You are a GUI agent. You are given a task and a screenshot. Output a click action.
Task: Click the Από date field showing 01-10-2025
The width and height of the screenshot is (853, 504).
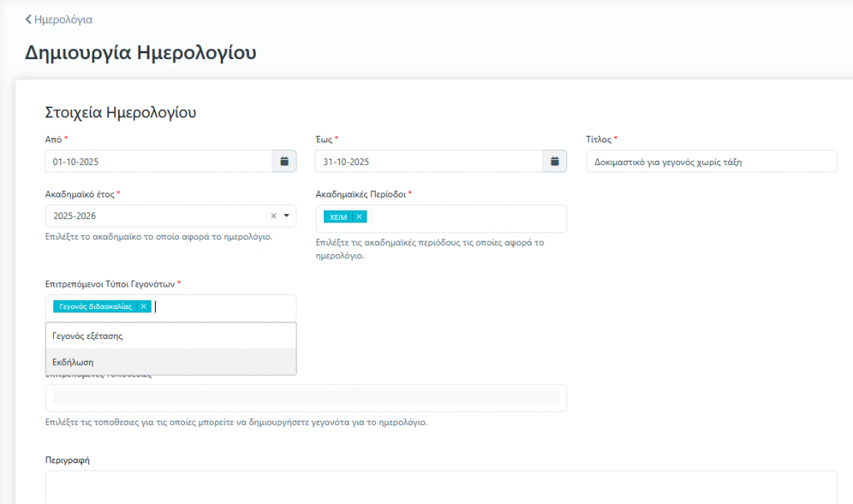[x=158, y=162]
